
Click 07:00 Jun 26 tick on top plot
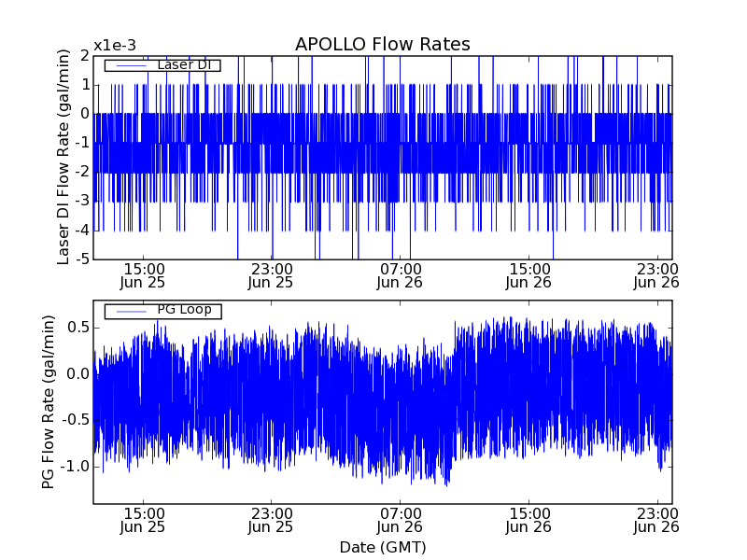click(401, 275)
